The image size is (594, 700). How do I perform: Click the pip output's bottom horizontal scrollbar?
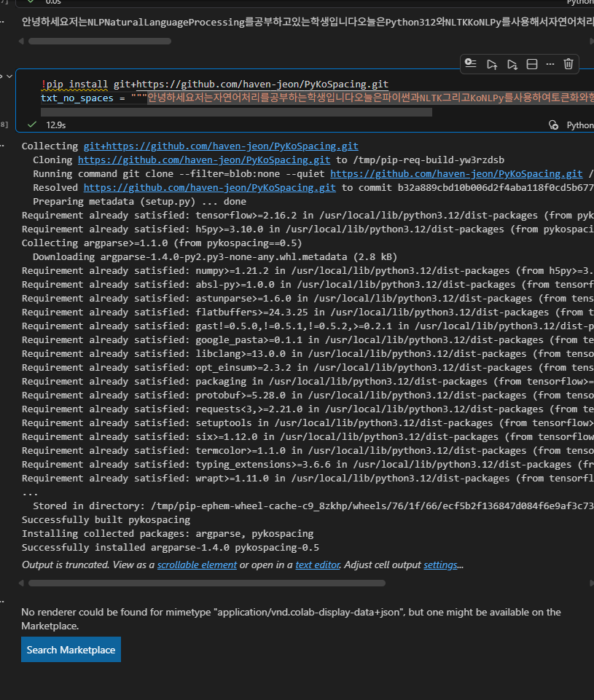(x=207, y=583)
